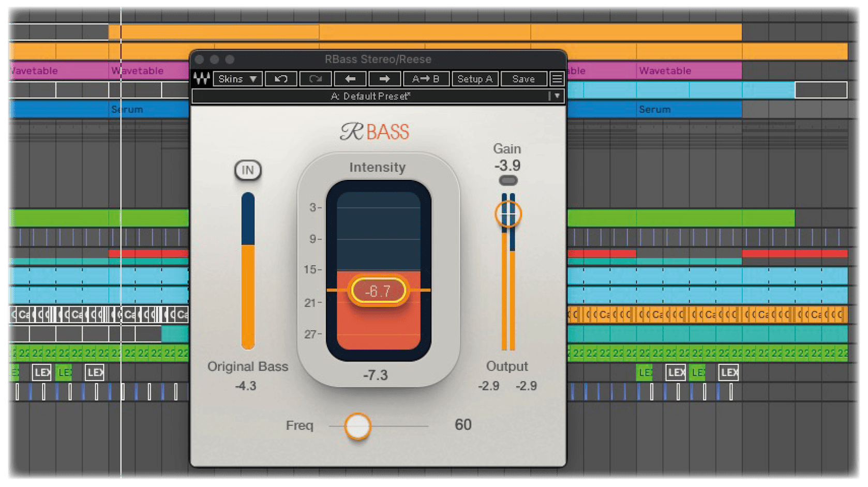Select the Gain value -3.9 field
The width and height of the screenshot is (868, 487).
click(x=507, y=165)
